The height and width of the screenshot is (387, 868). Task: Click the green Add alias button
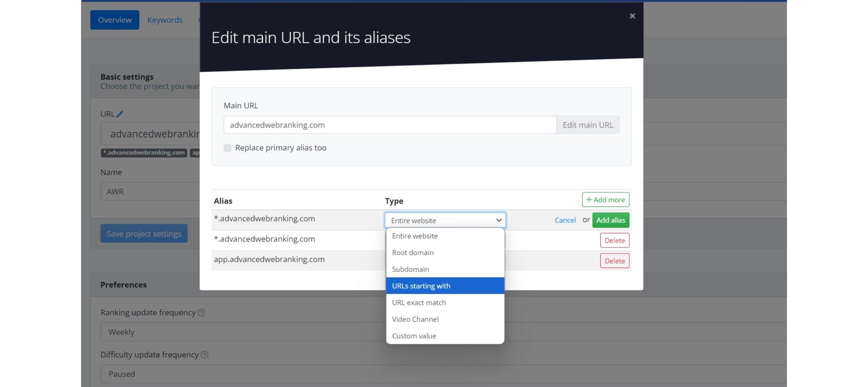tap(611, 220)
